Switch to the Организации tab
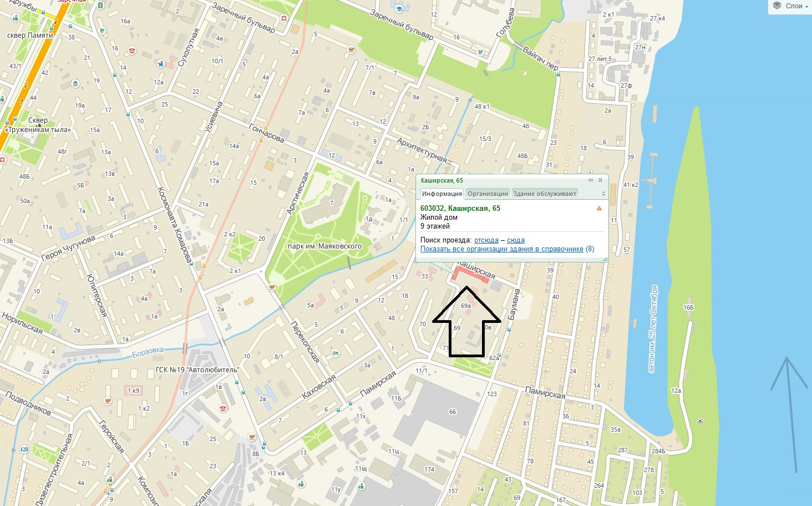The image size is (812, 506). tap(488, 194)
